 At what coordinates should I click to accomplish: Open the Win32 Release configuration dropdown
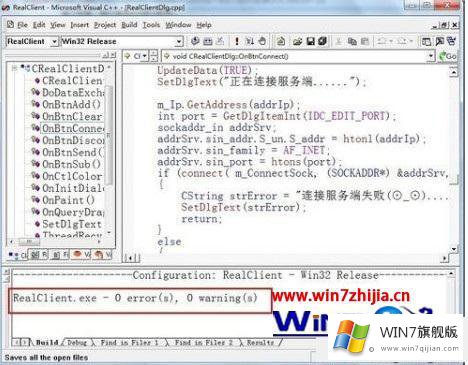[179, 42]
